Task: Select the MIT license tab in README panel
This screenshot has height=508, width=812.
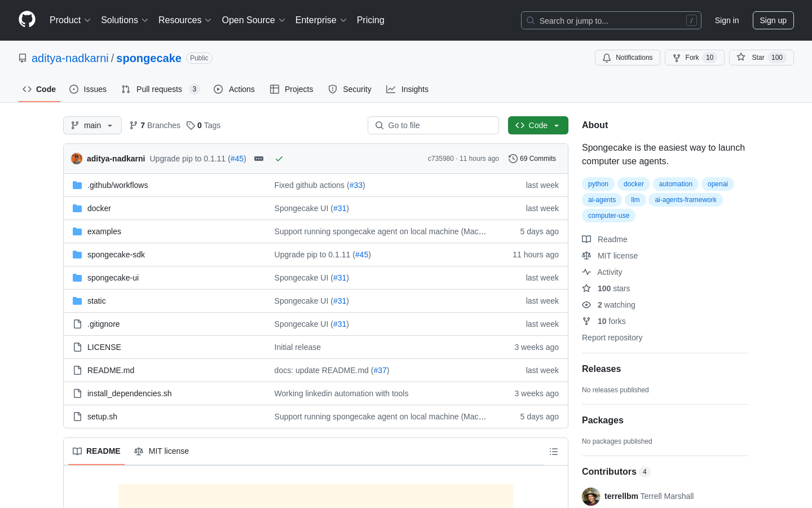Action: 161,451
